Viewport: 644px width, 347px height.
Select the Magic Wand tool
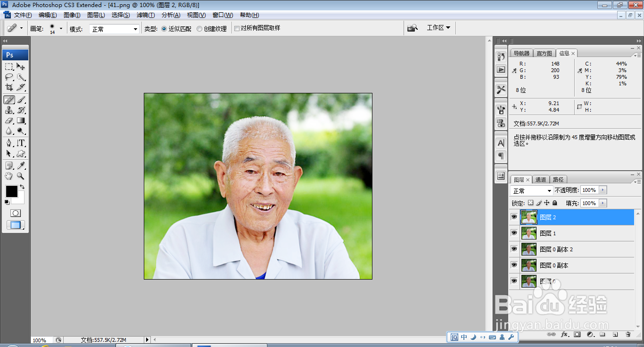[21, 77]
